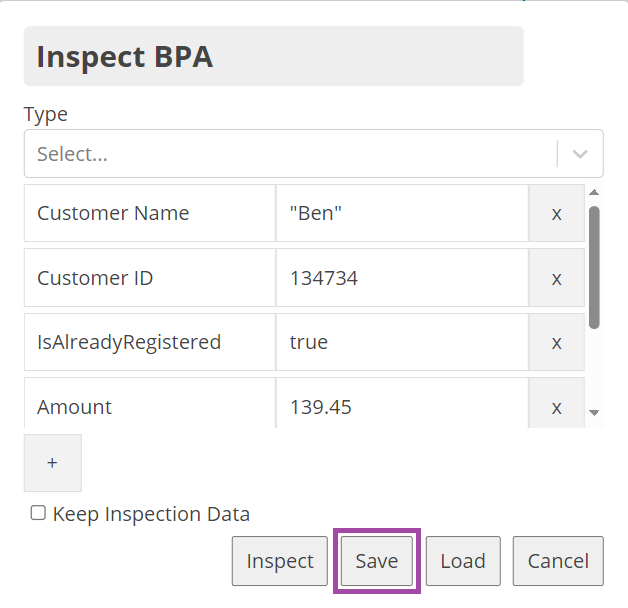Click the Type Select... combo box
The image size is (628, 608).
point(290,154)
